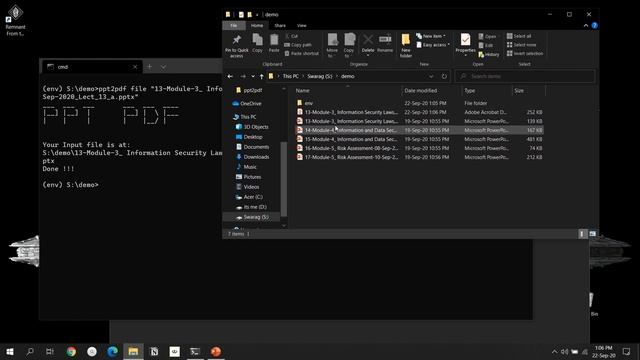Image resolution: width=640 pixels, height=360 pixels.
Task: Sort by Type column header
Action: [x=487, y=90]
